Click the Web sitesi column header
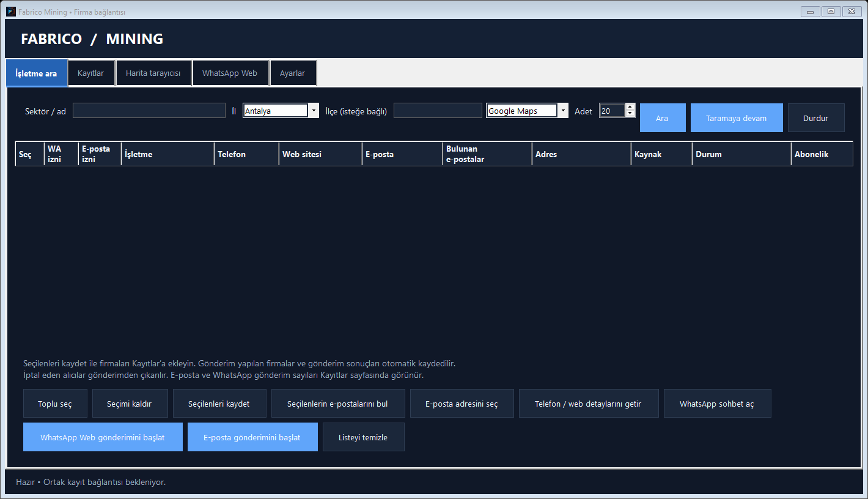The image size is (868, 499). [x=320, y=154]
